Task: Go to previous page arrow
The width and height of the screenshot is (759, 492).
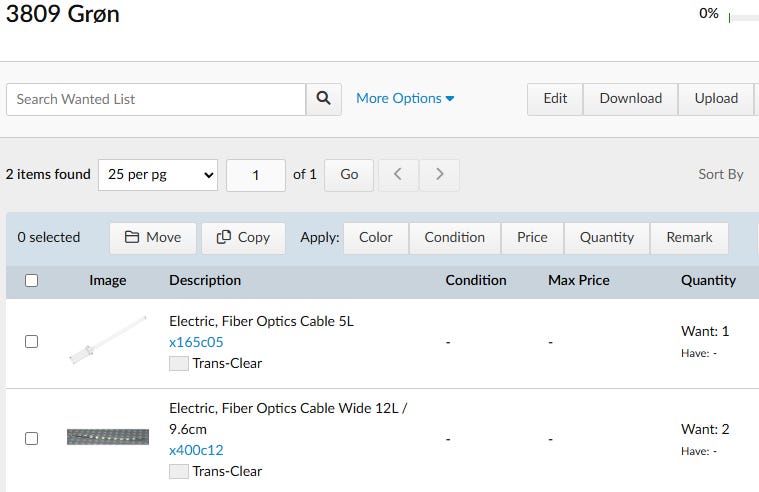Action: [x=398, y=174]
